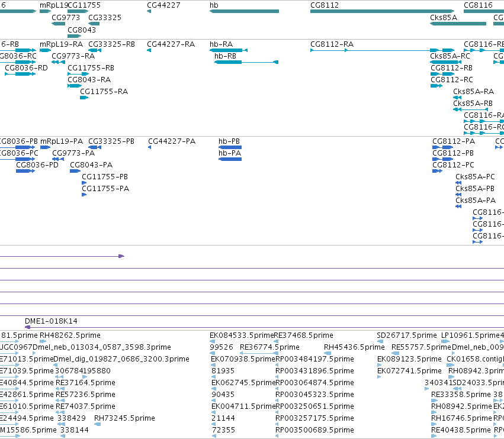Image resolution: width=504 pixels, height=439 pixels.
Task: Click the EK089123.5prime EST label
Action: pyautogui.click(x=409, y=359)
